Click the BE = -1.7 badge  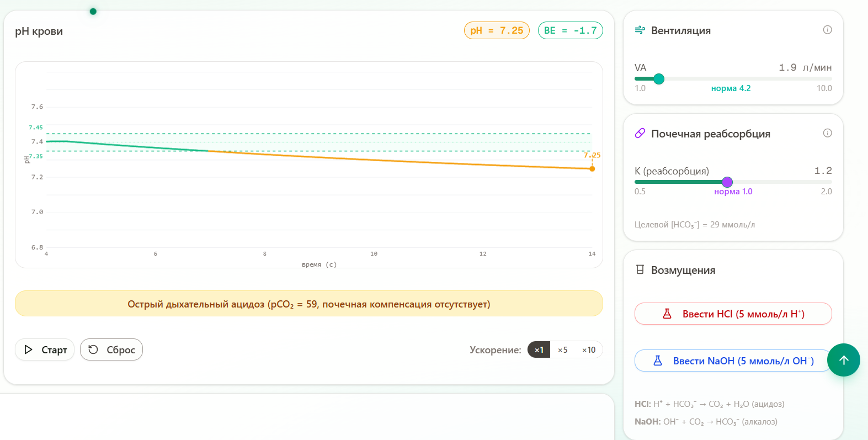[x=571, y=30]
